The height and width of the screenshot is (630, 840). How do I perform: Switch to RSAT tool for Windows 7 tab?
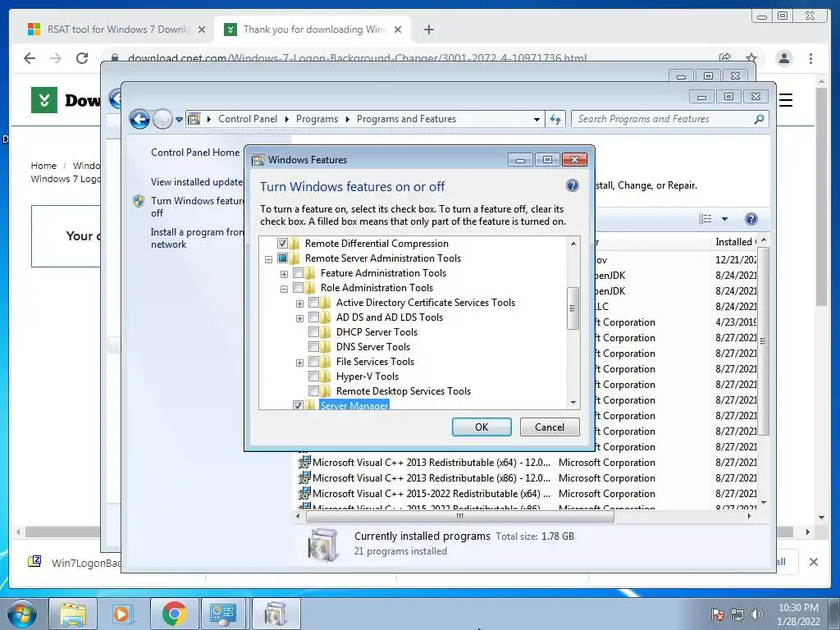(116, 30)
